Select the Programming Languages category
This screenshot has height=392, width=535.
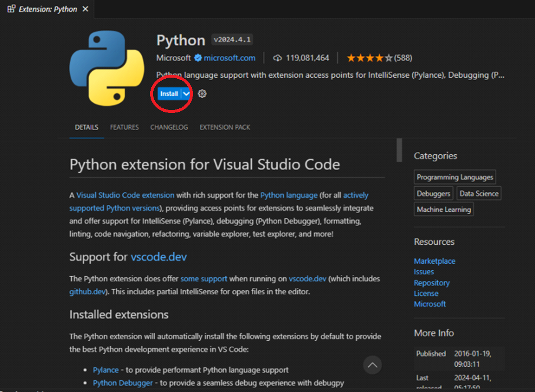point(454,177)
